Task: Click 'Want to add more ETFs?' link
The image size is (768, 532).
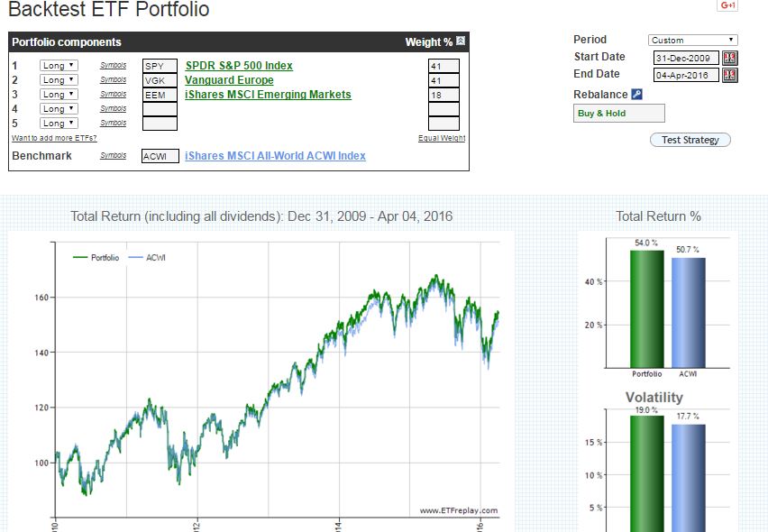Action: [x=54, y=138]
